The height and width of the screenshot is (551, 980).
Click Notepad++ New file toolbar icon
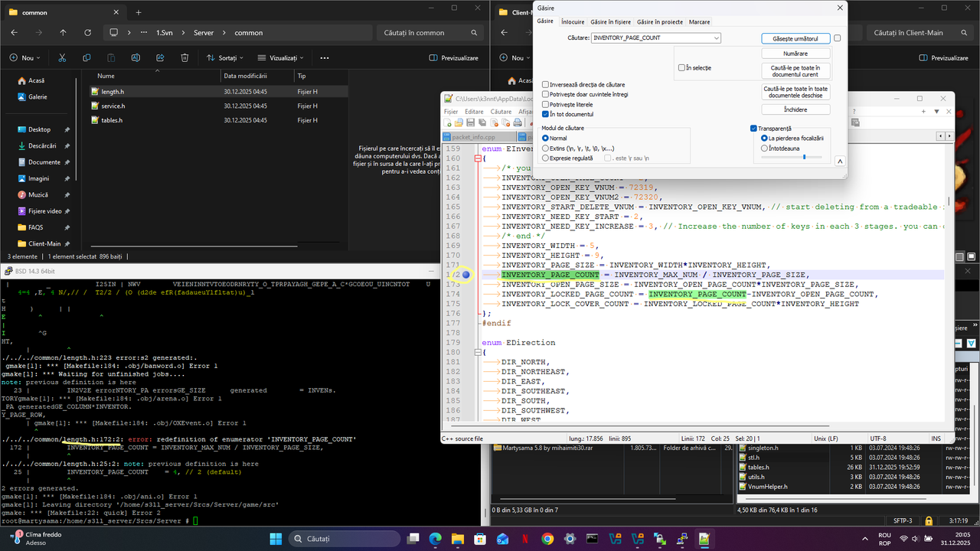[x=449, y=122]
